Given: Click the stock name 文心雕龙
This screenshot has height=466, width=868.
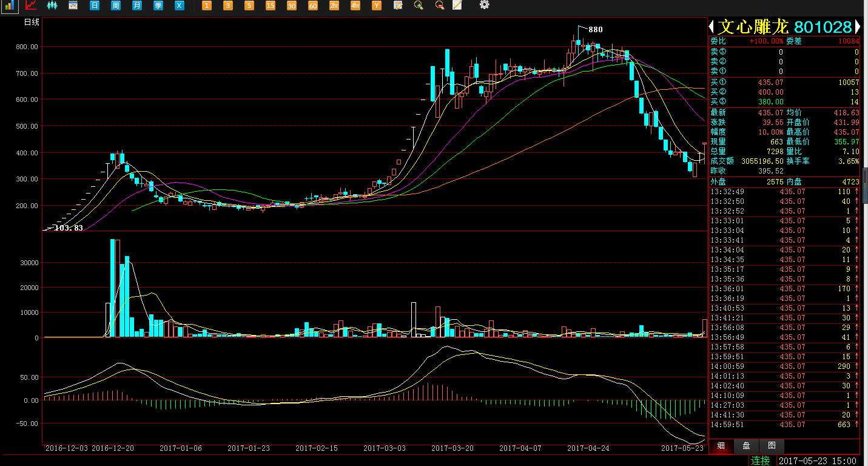Looking at the screenshot, I should tap(753, 27).
